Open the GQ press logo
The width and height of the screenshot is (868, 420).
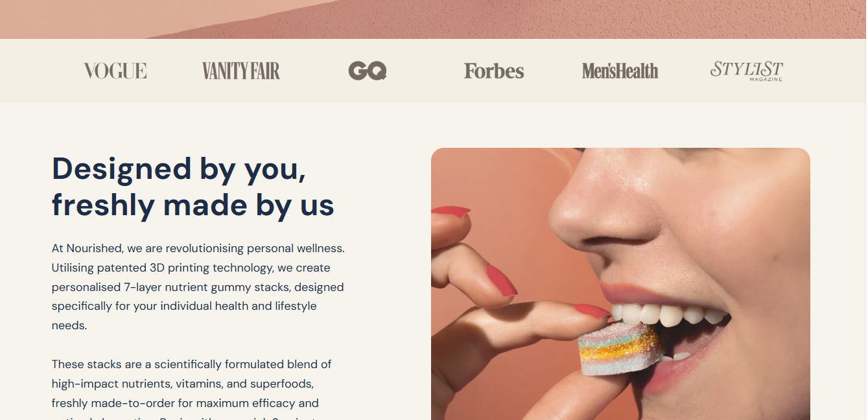click(x=368, y=71)
